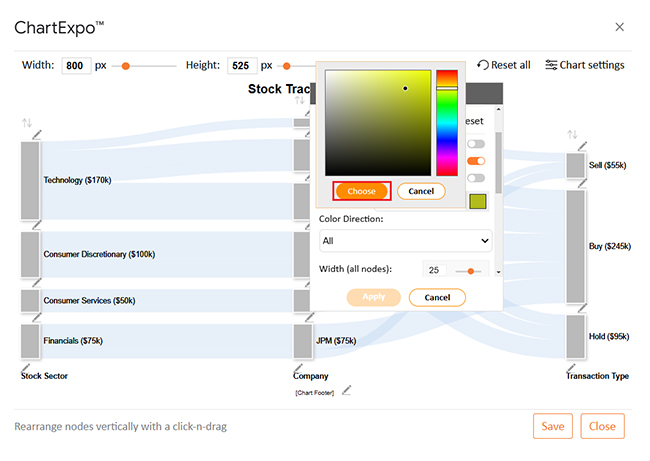This screenshot has height=461, width=650.
Task: Click the Stock Trac chart title
Action: 279,89
